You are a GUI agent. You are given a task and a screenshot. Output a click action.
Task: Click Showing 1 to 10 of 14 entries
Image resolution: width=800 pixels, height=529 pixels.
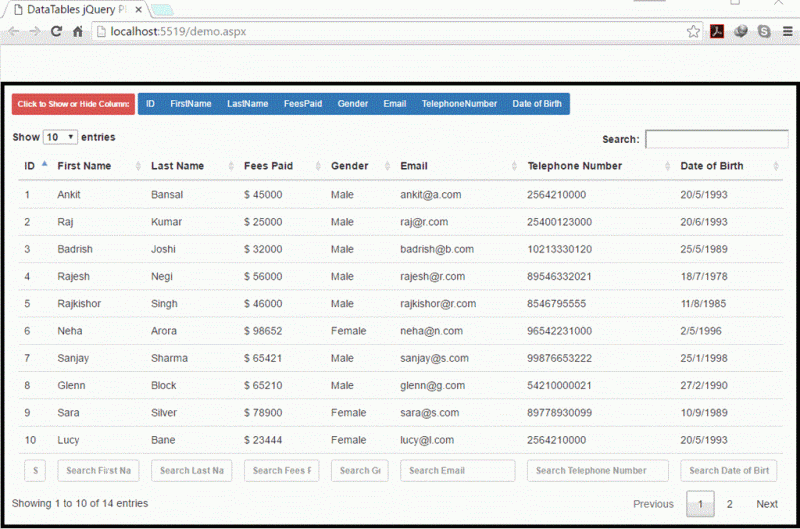point(80,503)
